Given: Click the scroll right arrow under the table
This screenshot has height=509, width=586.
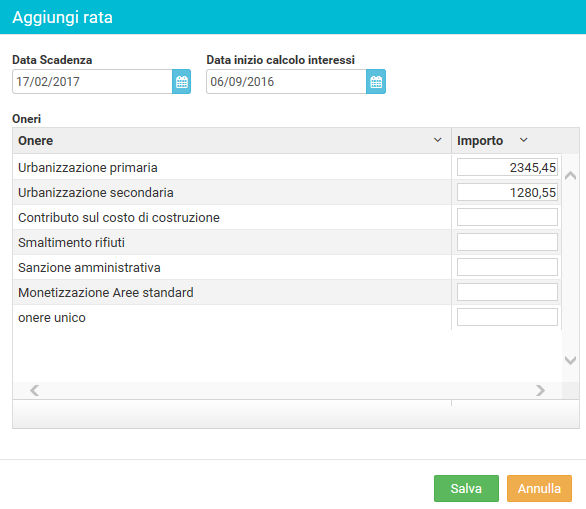Looking at the screenshot, I should 540,391.
